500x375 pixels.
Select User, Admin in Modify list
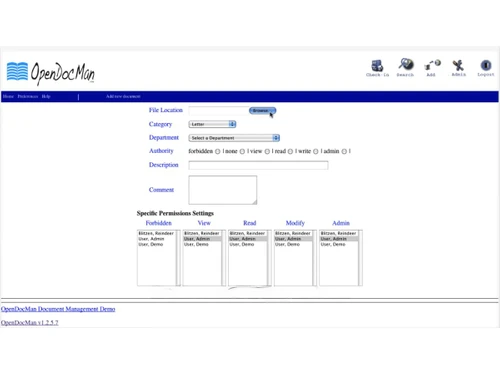tap(293, 239)
